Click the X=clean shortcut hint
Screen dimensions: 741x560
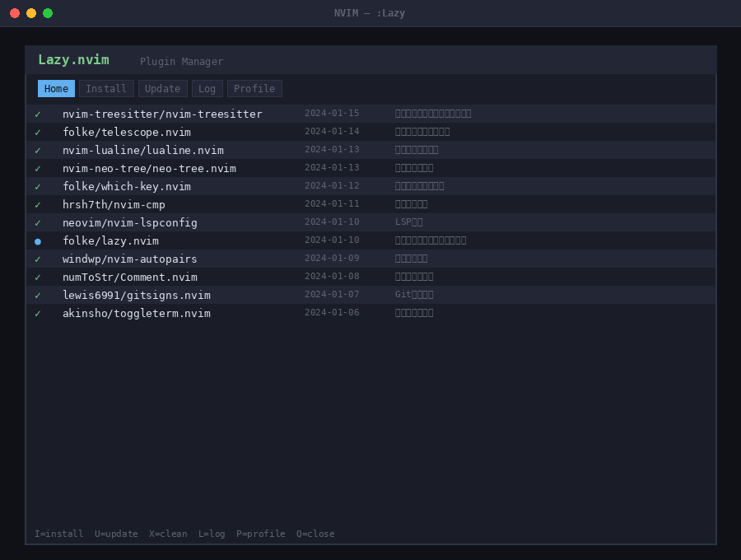(x=168, y=534)
